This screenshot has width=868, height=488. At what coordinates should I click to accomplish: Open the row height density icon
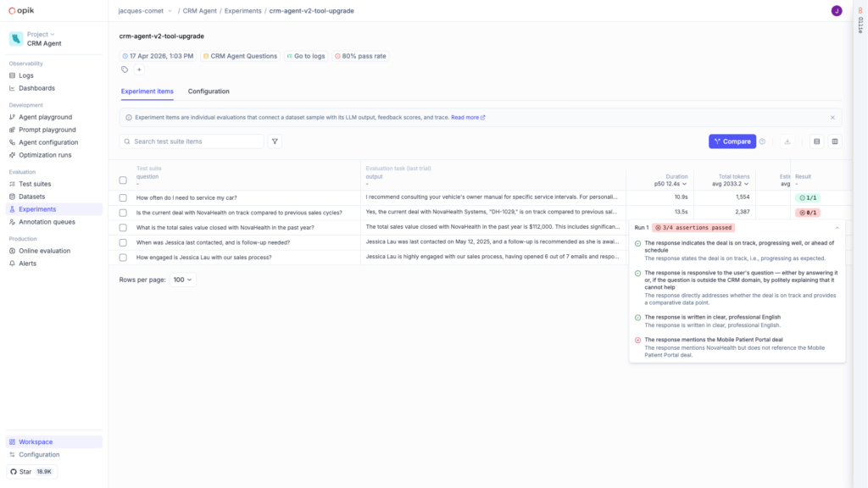[x=816, y=141]
